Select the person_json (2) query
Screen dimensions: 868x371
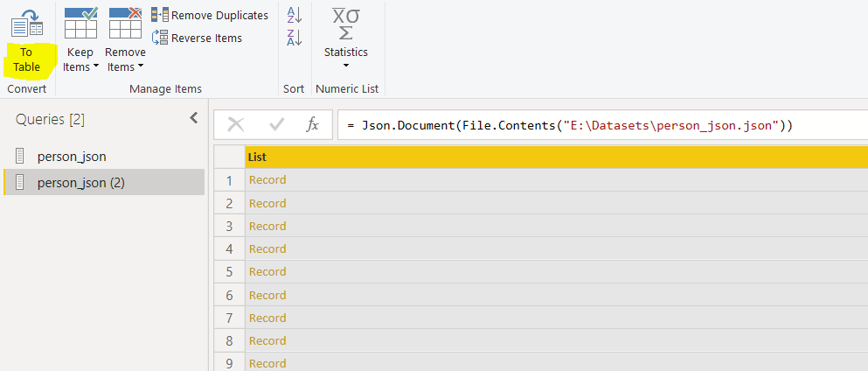[80, 183]
